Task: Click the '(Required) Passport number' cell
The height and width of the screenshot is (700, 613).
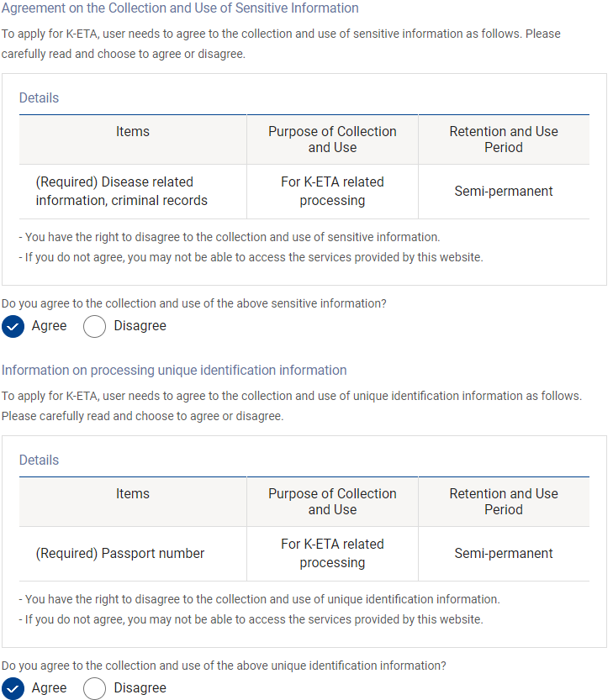Action: (x=120, y=554)
